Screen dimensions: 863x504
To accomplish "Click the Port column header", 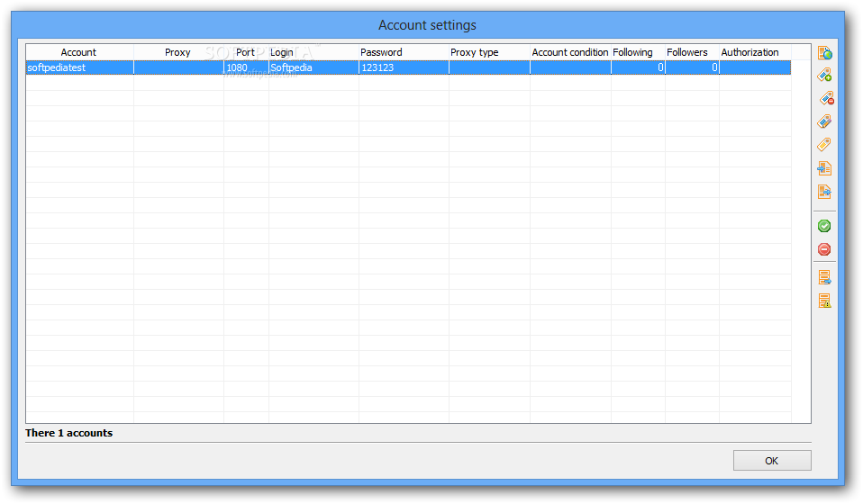I will click(246, 52).
